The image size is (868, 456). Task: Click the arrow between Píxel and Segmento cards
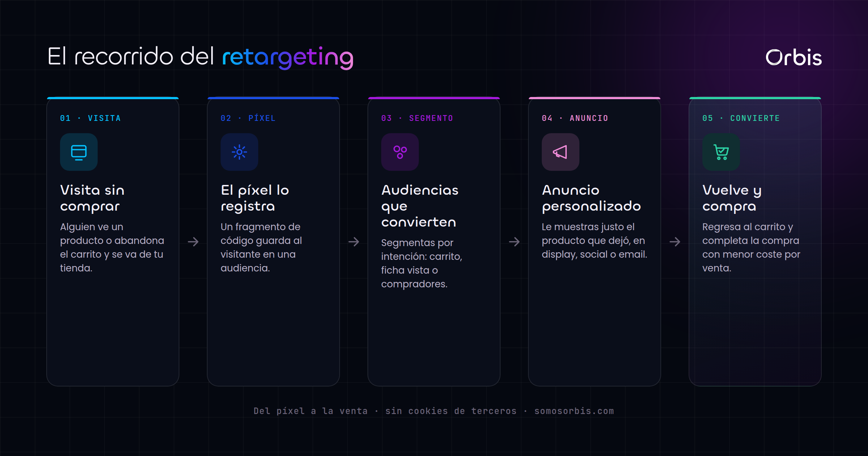(x=354, y=242)
